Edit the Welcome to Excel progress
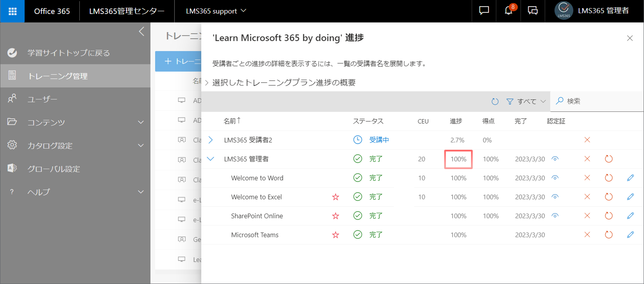This screenshot has width=644, height=284. pyautogui.click(x=630, y=197)
